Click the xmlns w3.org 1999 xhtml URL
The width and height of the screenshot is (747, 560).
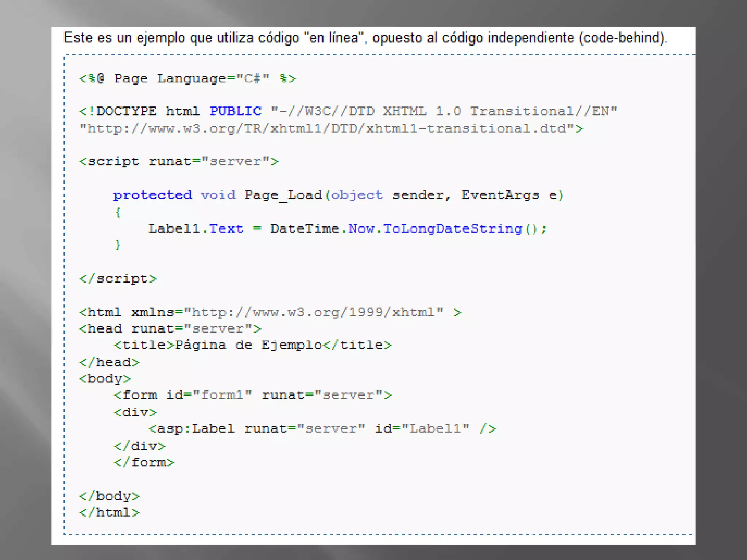313,312
